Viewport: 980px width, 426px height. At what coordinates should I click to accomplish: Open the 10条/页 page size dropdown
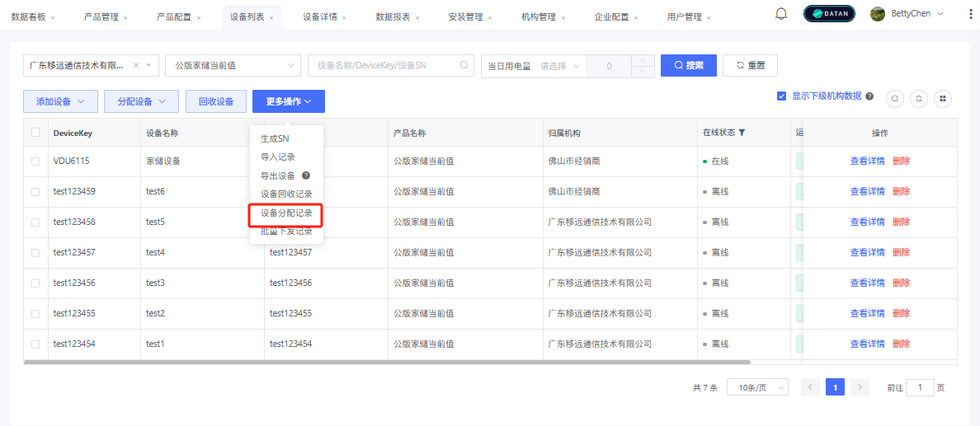(x=756, y=387)
